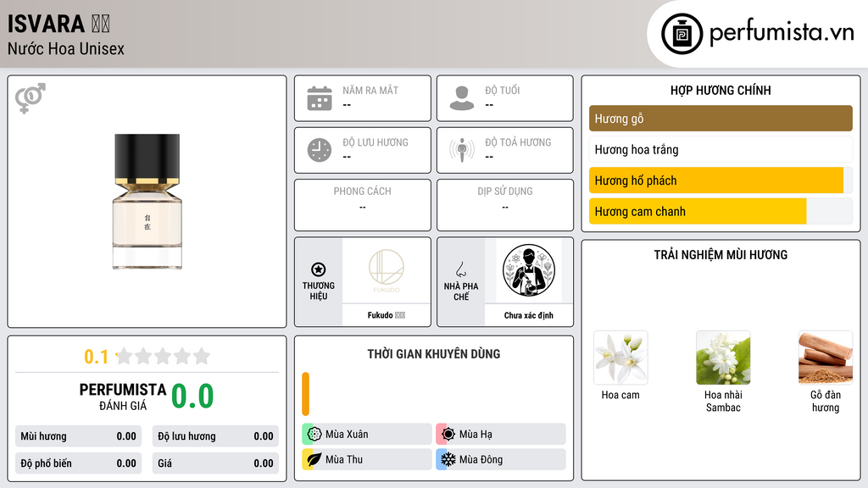Click the perfumista.vn perfume bottle logo
The width and height of the screenshot is (868, 488).
coord(682,34)
